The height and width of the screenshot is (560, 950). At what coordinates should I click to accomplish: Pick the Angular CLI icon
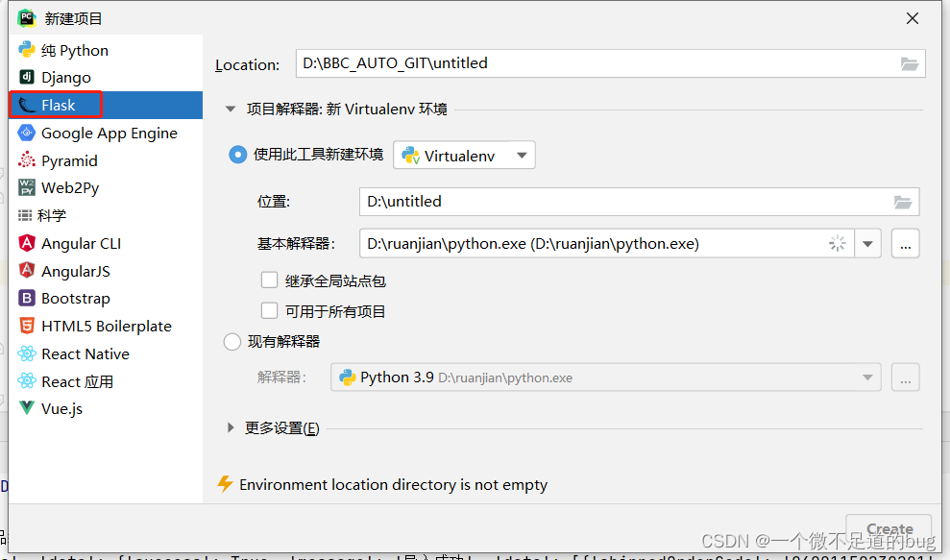[x=27, y=243]
